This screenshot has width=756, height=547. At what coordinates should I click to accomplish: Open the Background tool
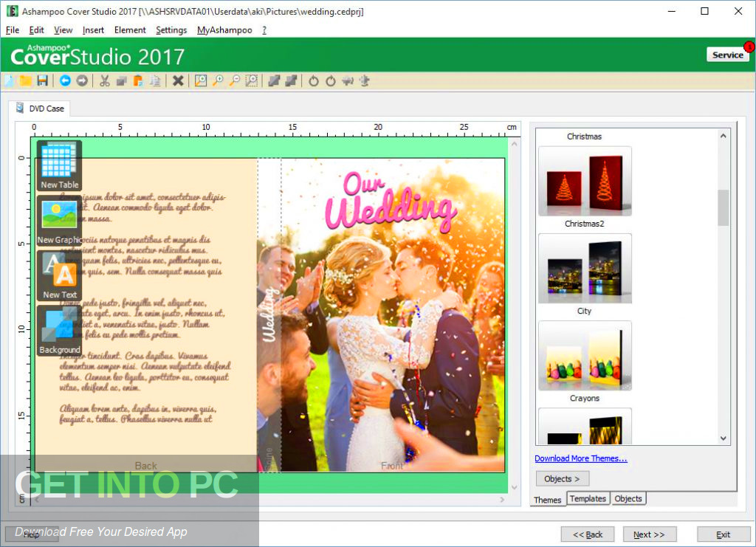pyautogui.click(x=59, y=331)
